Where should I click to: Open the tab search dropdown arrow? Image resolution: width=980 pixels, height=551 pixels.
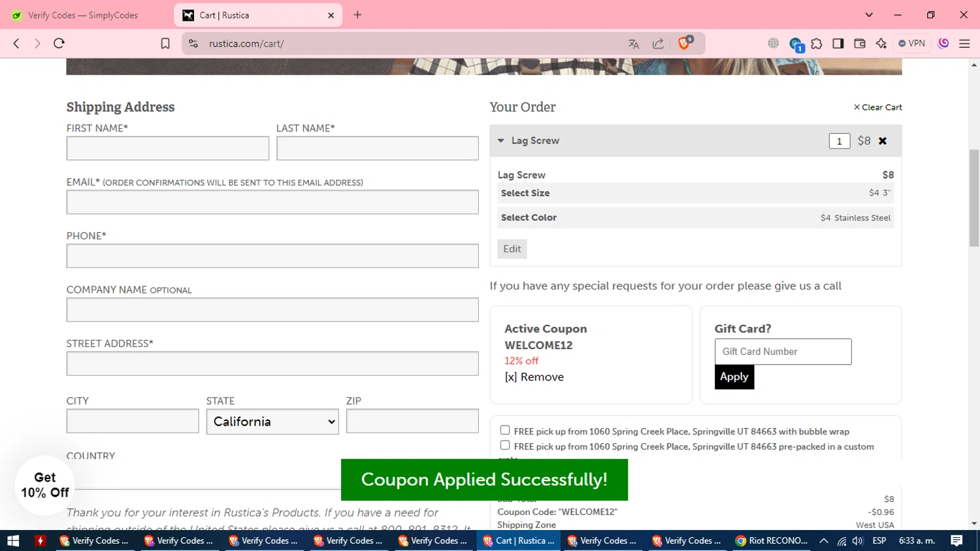point(869,15)
